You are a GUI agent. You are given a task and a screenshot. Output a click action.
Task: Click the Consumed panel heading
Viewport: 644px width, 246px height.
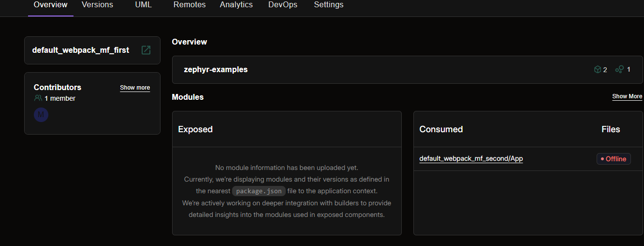point(441,129)
